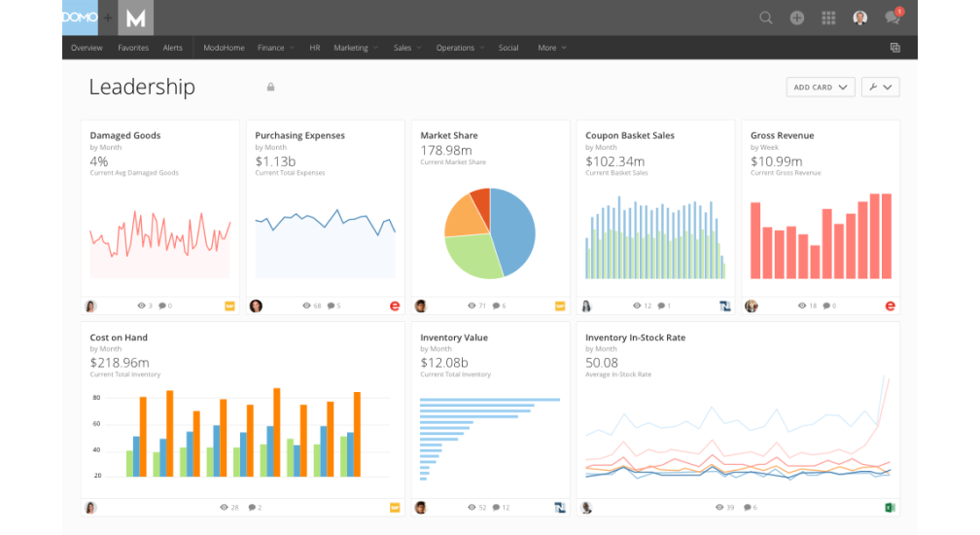This screenshot has height=535, width=980.
Task: Click the Domo logo
Action: [x=80, y=18]
